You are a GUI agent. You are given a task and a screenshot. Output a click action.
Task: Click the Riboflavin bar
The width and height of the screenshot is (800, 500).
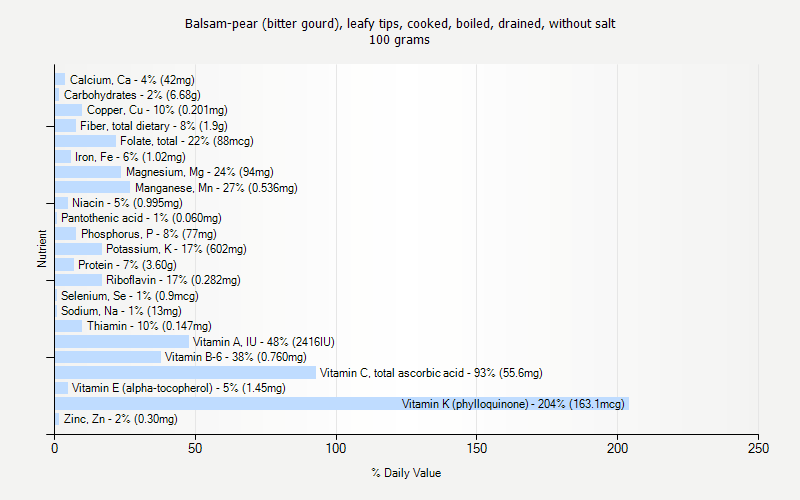pyautogui.click(x=79, y=280)
